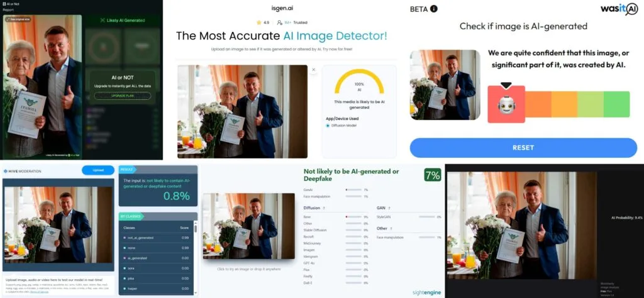
Task: Click the trusted users person icon
Action: coord(280,23)
